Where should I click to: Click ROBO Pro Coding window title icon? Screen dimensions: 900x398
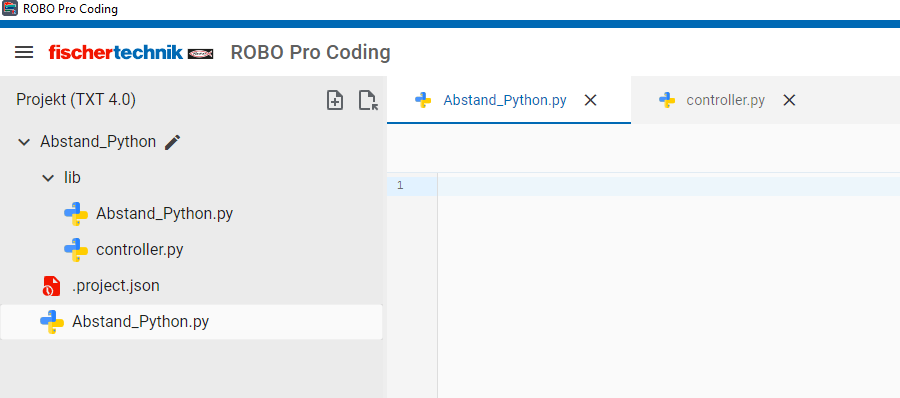click(10, 9)
